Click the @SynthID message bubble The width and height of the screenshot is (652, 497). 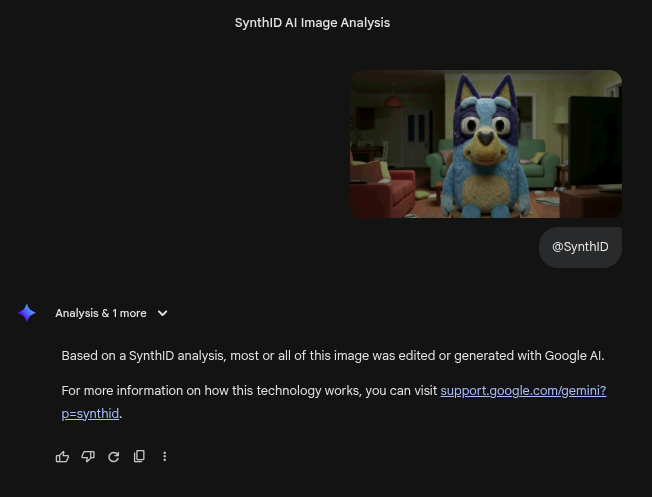coord(580,247)
